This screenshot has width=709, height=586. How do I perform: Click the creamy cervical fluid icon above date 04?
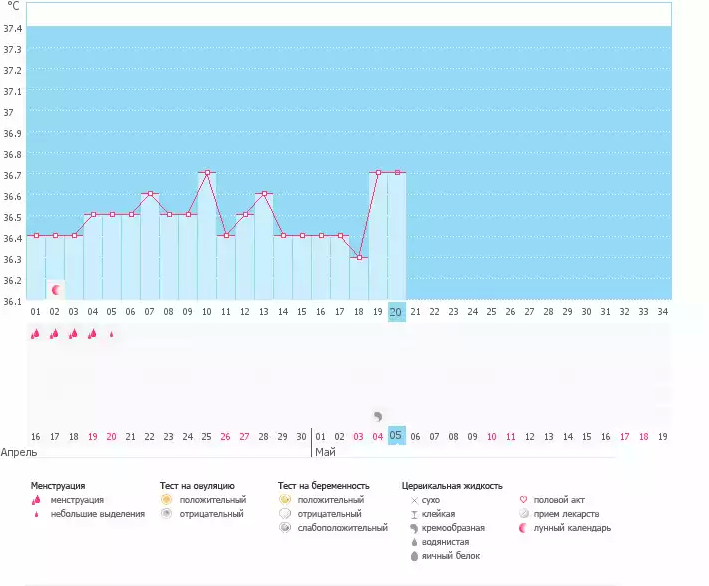click(378, 416)
